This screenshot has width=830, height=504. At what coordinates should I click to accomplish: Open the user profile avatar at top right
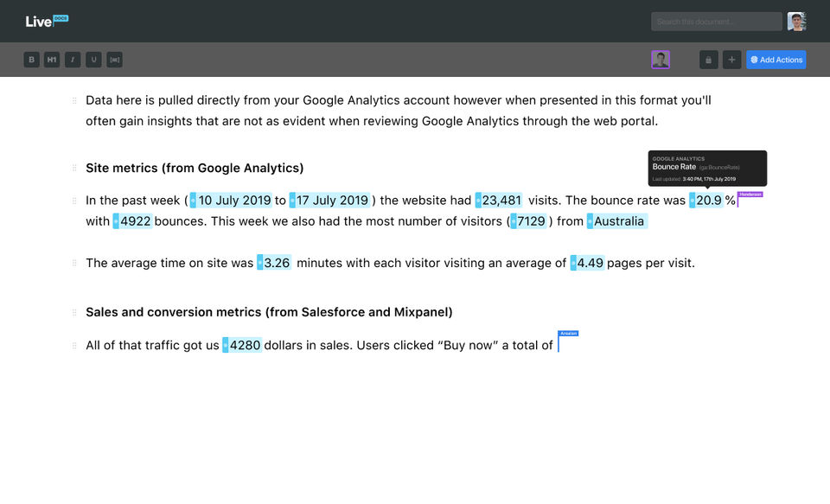click(x=796, y=22)
